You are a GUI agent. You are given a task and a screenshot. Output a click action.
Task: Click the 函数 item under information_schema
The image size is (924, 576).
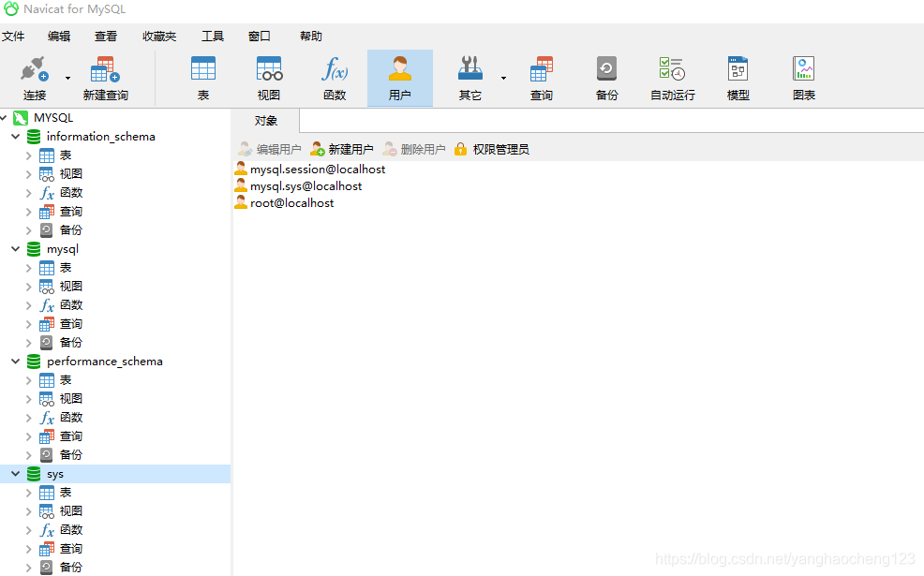click(x=71, y=193)
